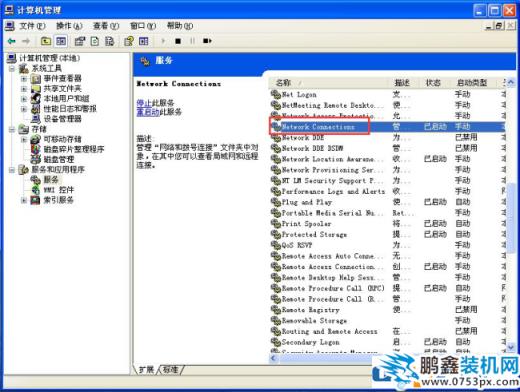Click the Back arrow toolbar icon

tap(12, 41)
